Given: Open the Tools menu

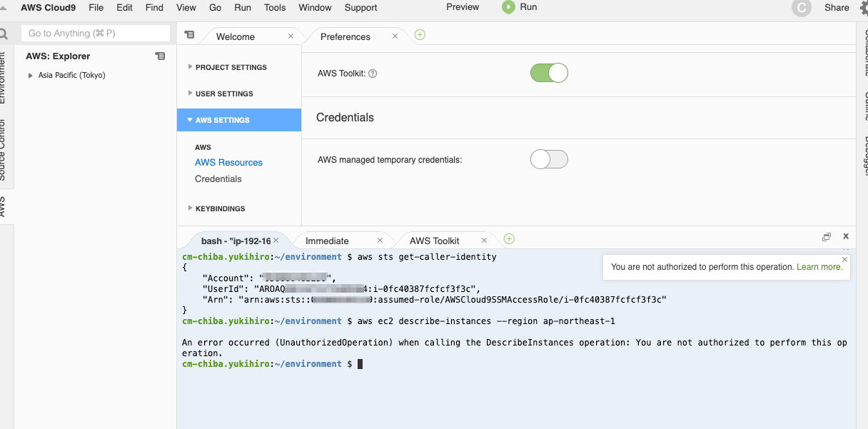Looking at the screenshot, I should point(275,8).
